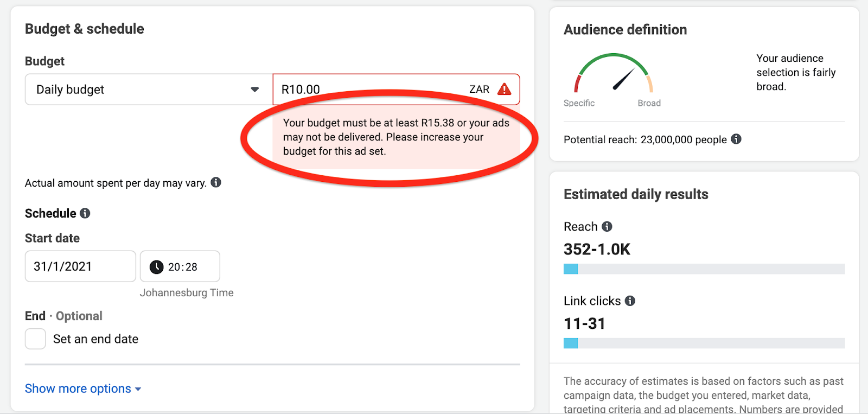Click the 'Set an end date' label
This screenshot has width=868, height=414.
click(95, 339)
